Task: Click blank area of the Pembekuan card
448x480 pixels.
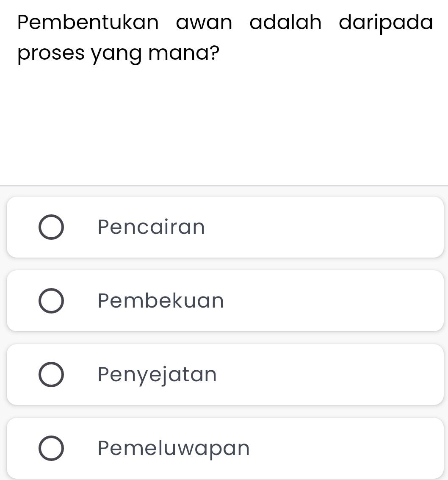Action: 330,301
